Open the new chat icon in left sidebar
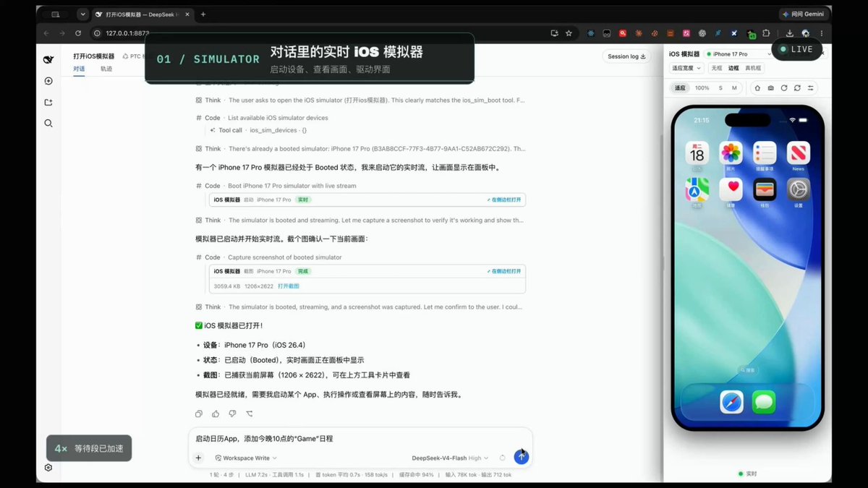 (x=48, y=81)
